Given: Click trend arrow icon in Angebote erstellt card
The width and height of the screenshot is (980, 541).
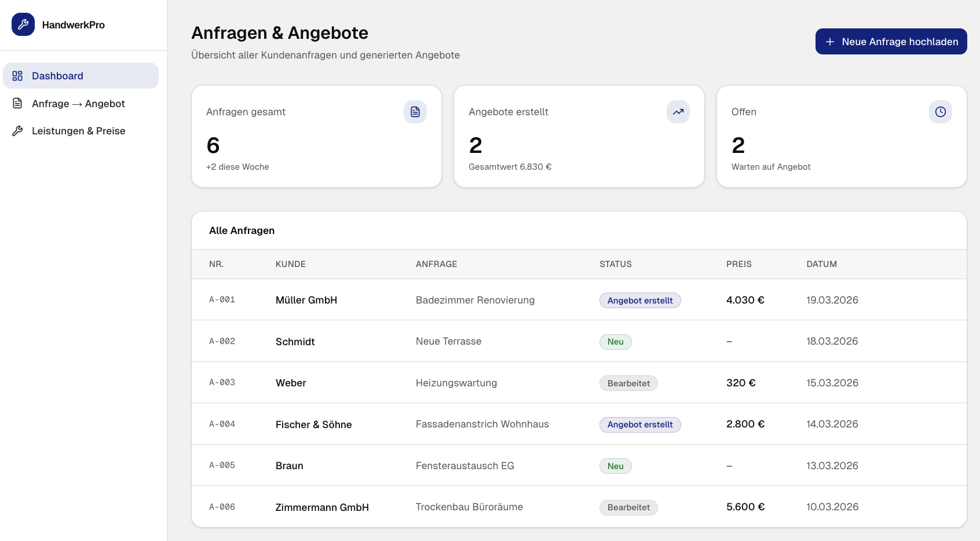Looking at the screenshot, I should pyautogui.click(x=678, y=112).
